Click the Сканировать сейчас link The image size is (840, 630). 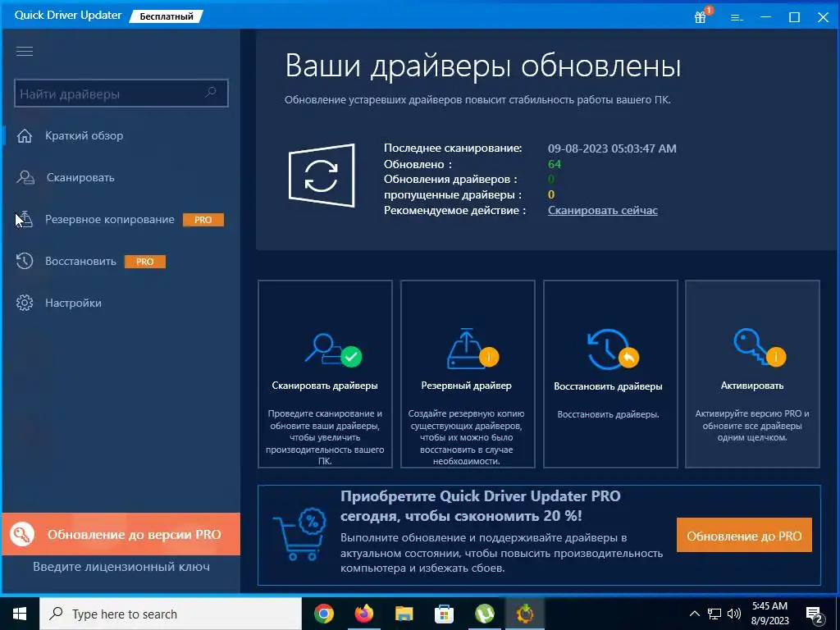[x=603, y=210]
